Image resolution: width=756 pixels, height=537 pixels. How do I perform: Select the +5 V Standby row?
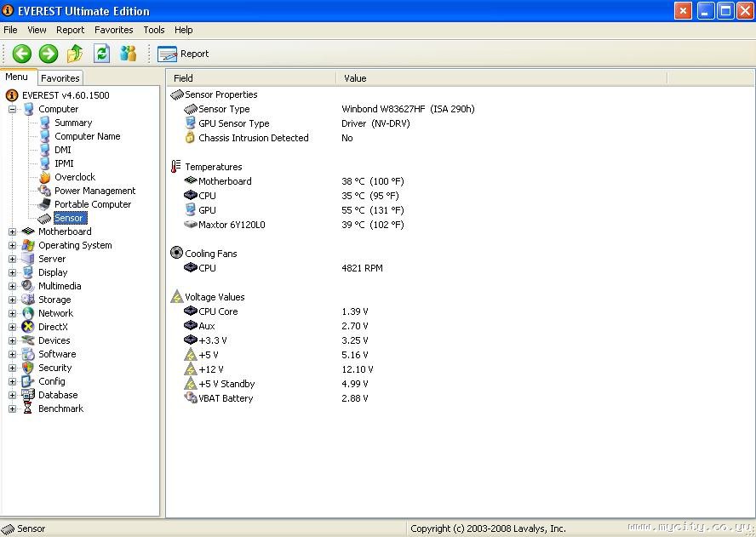(226, 384)
